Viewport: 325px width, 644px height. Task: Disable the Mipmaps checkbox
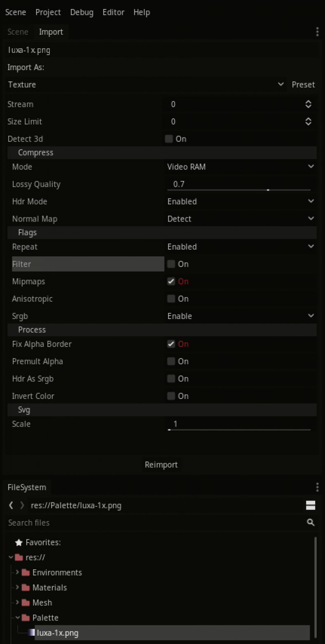point(171,281)
